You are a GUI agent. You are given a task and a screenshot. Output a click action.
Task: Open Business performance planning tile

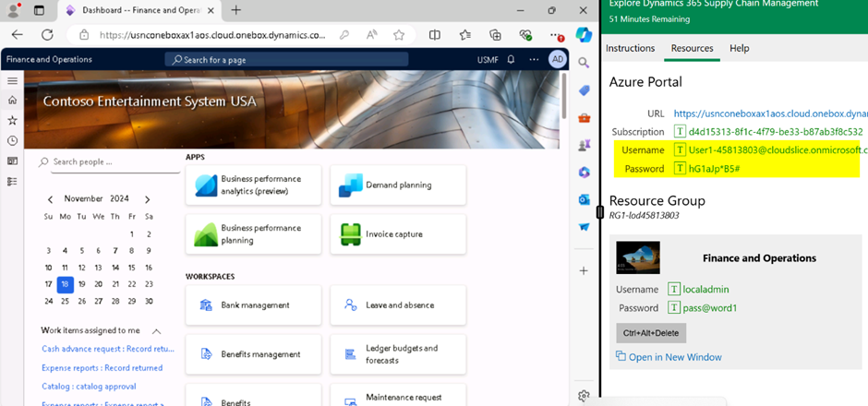point(254,234)
